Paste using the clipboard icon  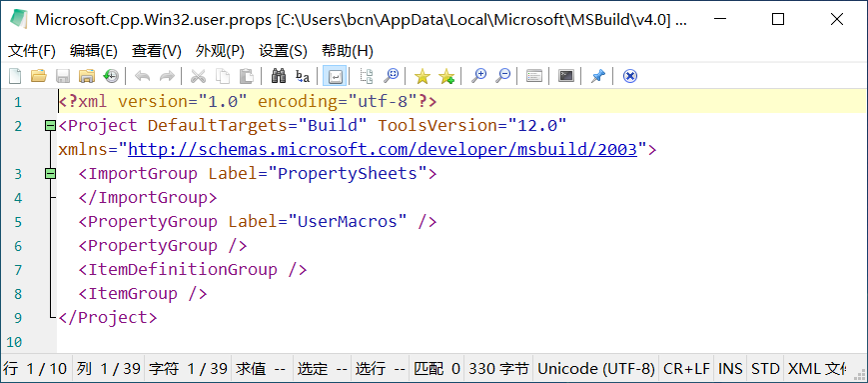pos(247,76)
